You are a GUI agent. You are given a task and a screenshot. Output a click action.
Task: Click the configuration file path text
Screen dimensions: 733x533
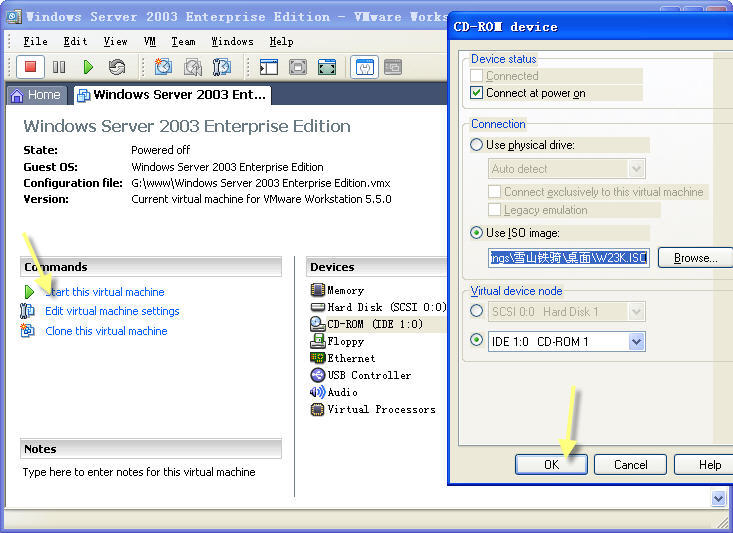[261, 183]
